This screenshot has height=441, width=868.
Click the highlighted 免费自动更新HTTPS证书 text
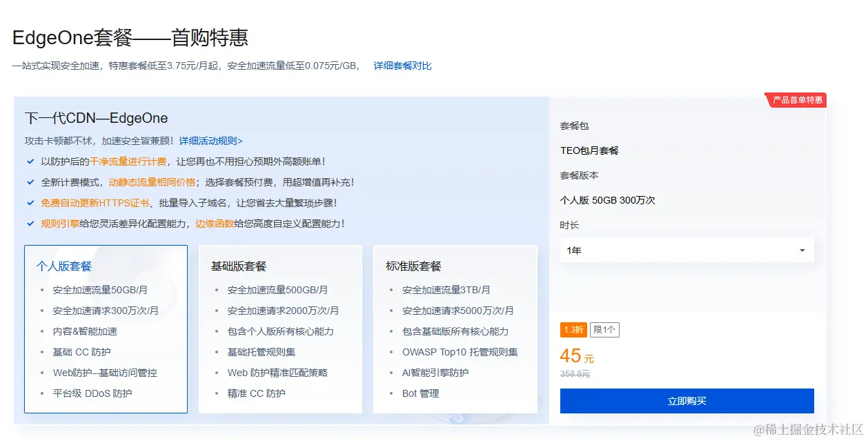coord(95,203)
